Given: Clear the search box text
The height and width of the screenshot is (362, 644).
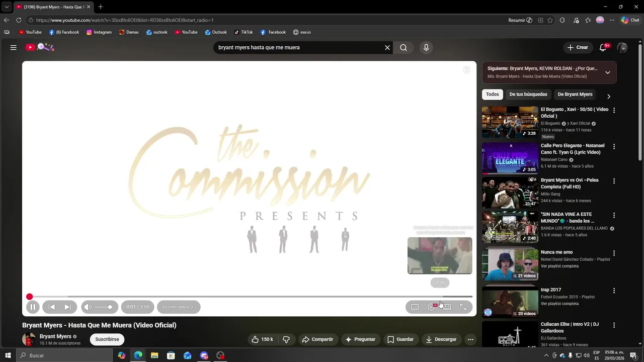Looking at the screenshot, I should click(387, 47).
